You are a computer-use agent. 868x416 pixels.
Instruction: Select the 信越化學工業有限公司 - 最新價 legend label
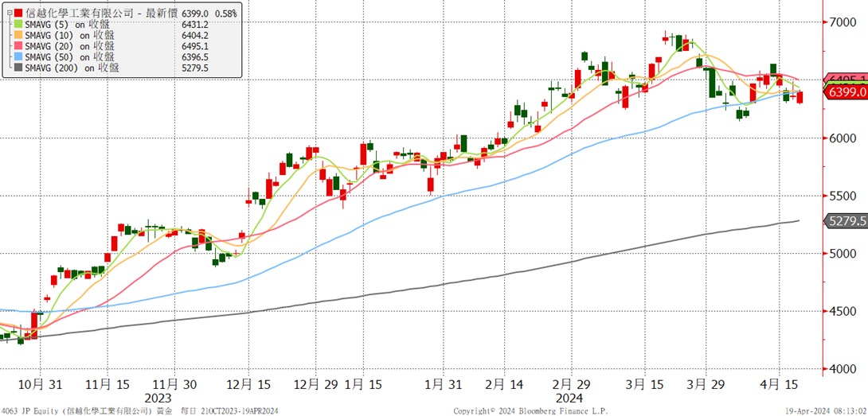pyautogui.click(x=101, y=14)
